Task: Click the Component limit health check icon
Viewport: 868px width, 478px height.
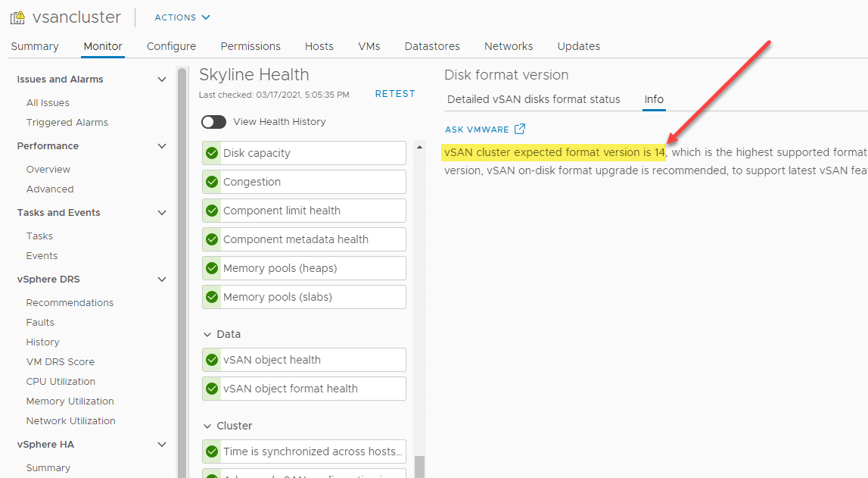Action: click(212, 211)
